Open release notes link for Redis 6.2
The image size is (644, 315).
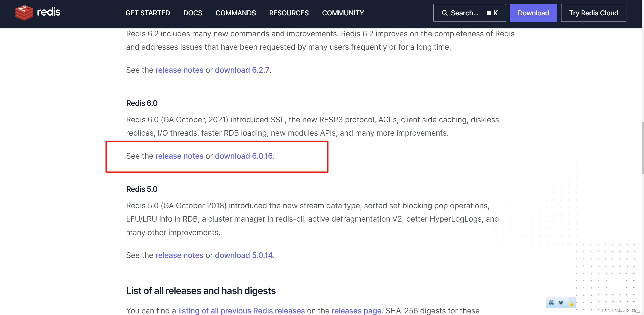click(179, 70)
